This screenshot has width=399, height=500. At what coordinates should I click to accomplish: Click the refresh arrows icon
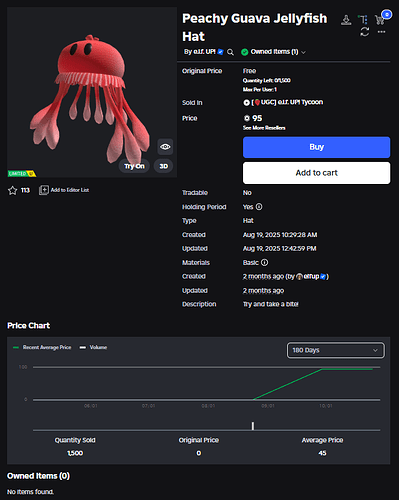[365, 32]
